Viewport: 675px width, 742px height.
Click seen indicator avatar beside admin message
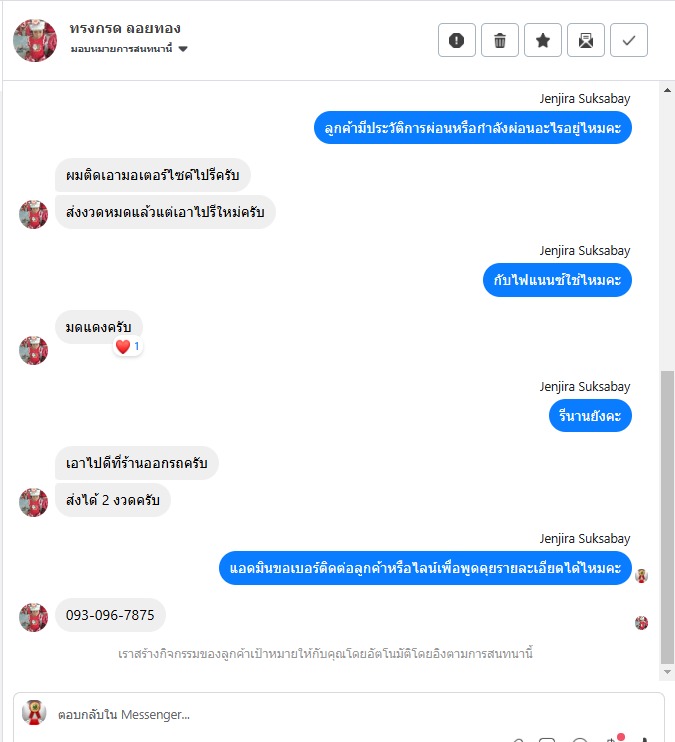641,576
